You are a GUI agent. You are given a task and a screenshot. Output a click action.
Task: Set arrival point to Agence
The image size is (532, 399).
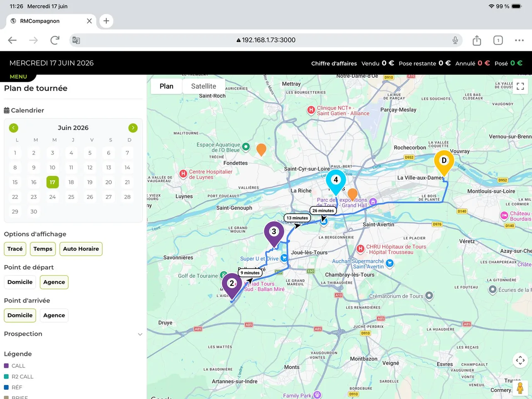(54, 315)
